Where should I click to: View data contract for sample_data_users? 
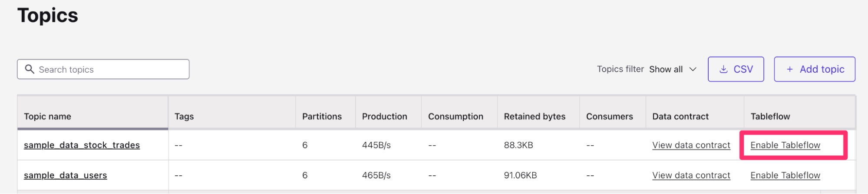[691, 175]
